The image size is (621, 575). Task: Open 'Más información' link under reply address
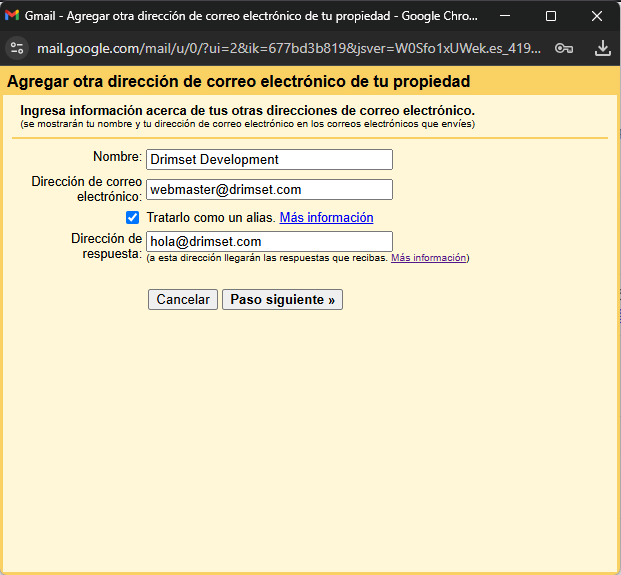(428, 258)
